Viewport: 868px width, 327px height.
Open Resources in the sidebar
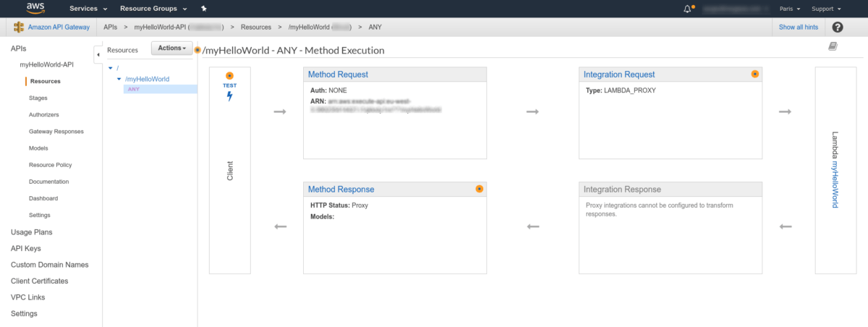click(46, 81)
